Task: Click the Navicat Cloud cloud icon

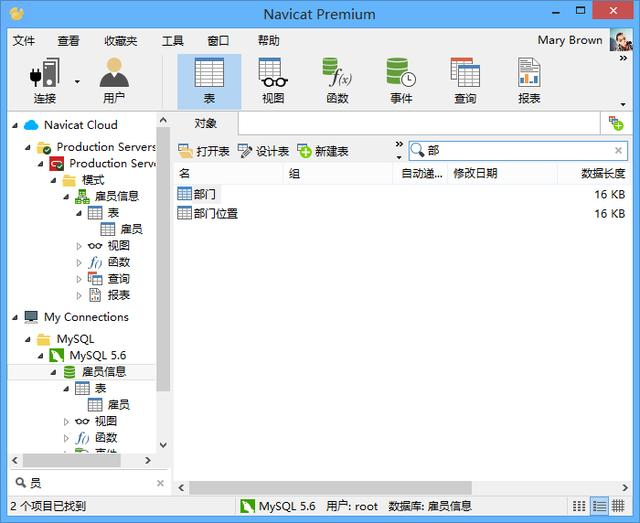Action: [31, 125]
